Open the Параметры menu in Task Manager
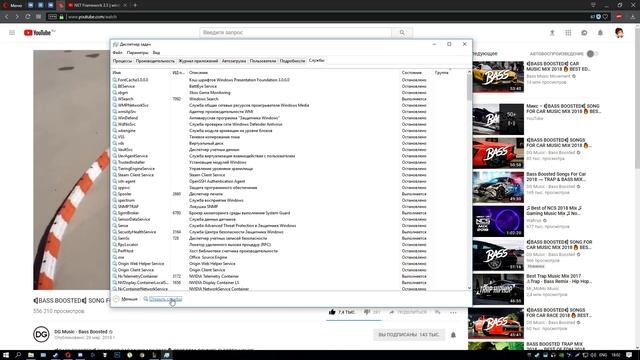Screen dimensions: 640x360 pos(138,53)
